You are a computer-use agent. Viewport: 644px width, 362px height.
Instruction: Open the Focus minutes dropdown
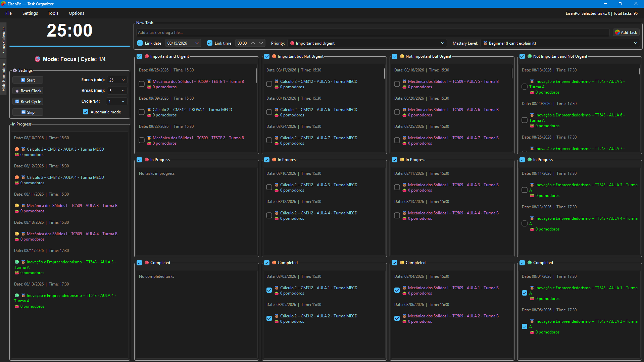pyautogui.click(x=117, y=80)
